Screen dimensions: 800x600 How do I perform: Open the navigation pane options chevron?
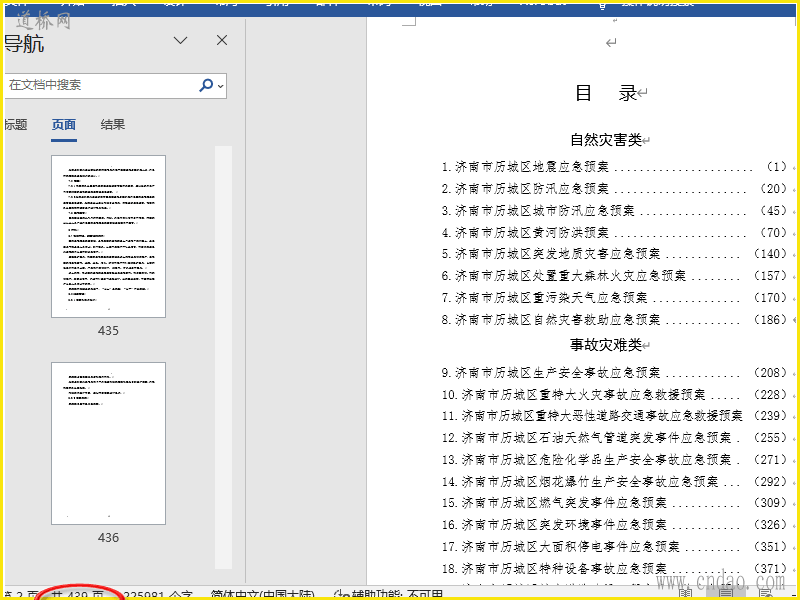181,40
